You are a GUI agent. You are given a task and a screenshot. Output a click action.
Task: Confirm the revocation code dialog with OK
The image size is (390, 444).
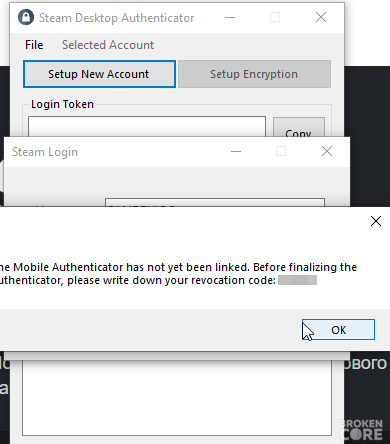click(338, 330)
